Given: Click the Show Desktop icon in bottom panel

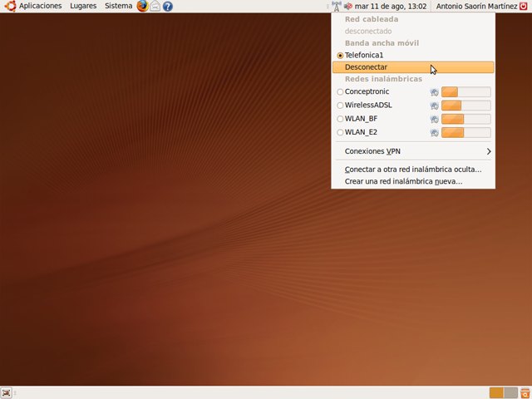Looking at the screenshot, I should [7, 392].
